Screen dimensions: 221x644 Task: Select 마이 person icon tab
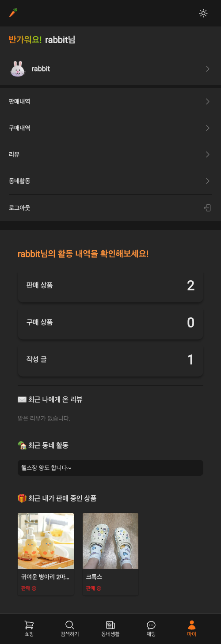192,625
